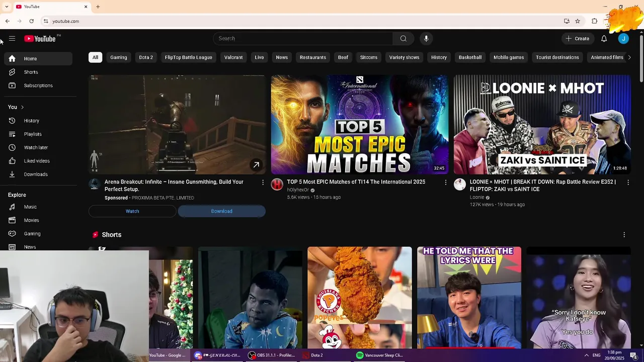Open History in the sidebar
This screenshot has width=644, height=362.
pos(38,121)
